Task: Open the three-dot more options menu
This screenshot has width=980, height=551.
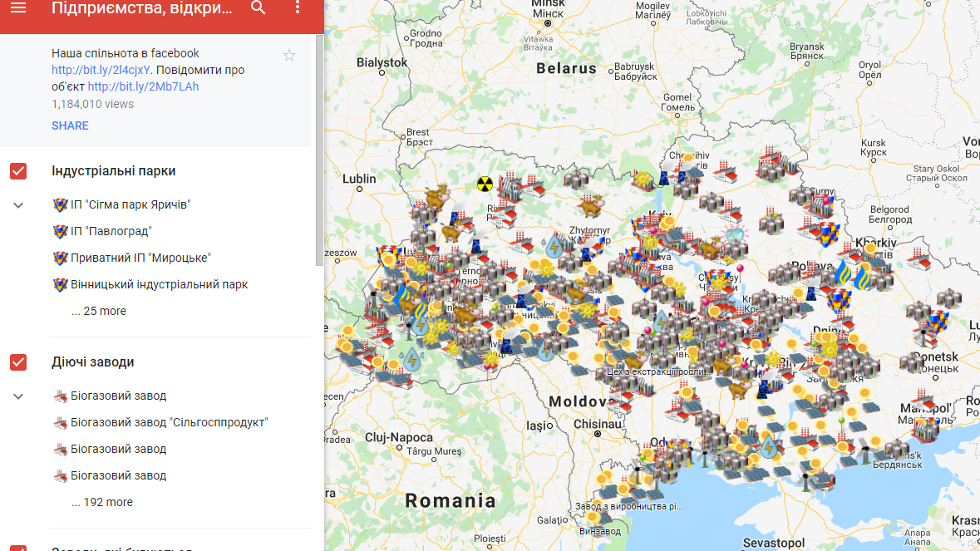Action: tap(298, 8)
